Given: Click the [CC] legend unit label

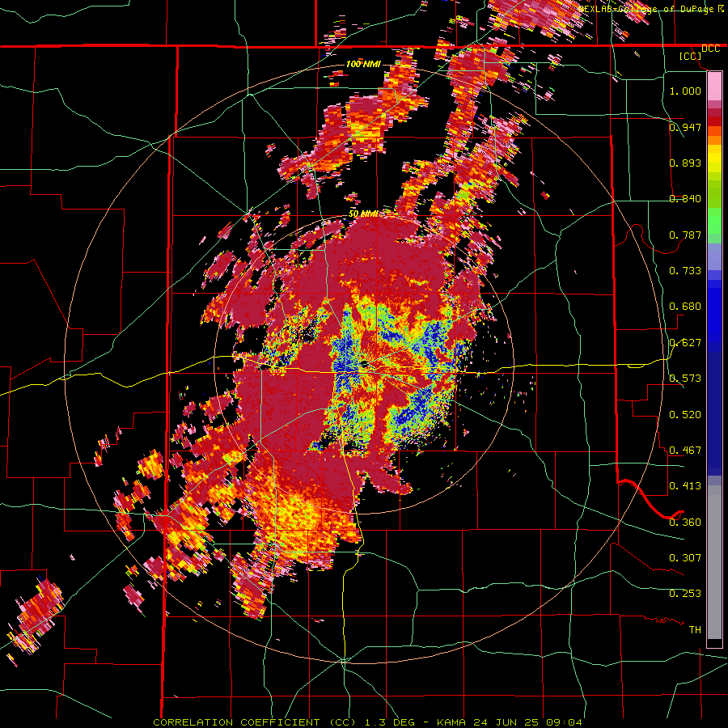Looking at the screenshot, I should [x=691, y=56].
